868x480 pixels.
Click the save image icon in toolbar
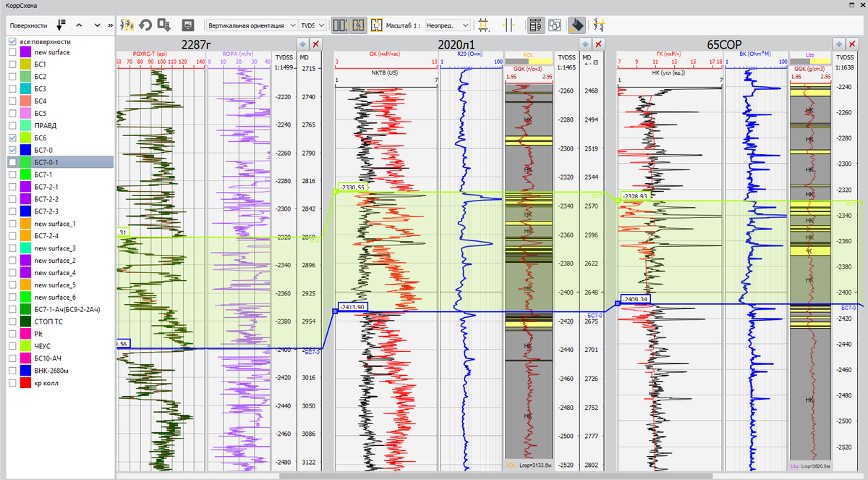pos(188,25)
